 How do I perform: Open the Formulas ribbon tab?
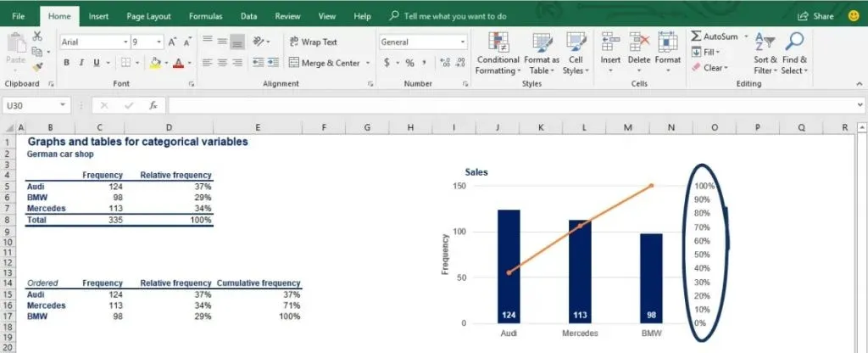[205, 16]
